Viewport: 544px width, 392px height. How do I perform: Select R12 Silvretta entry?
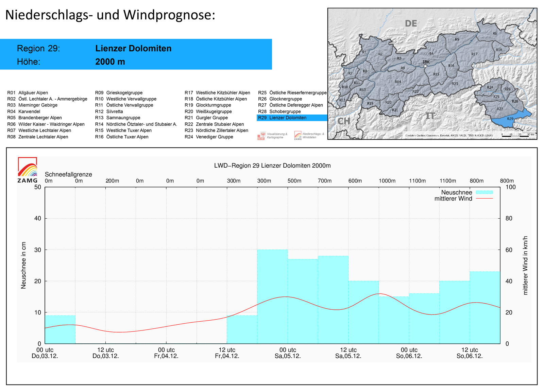(x=109, y=112)
